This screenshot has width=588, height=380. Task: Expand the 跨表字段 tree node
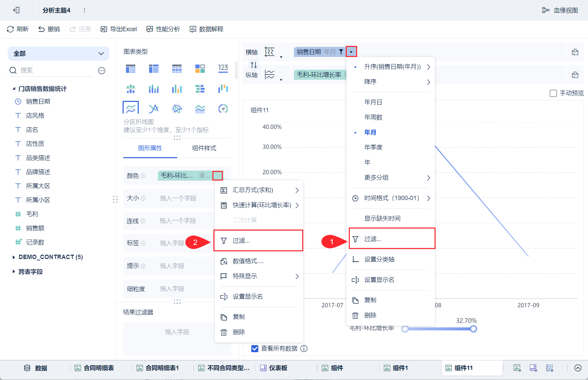[14, 271]
